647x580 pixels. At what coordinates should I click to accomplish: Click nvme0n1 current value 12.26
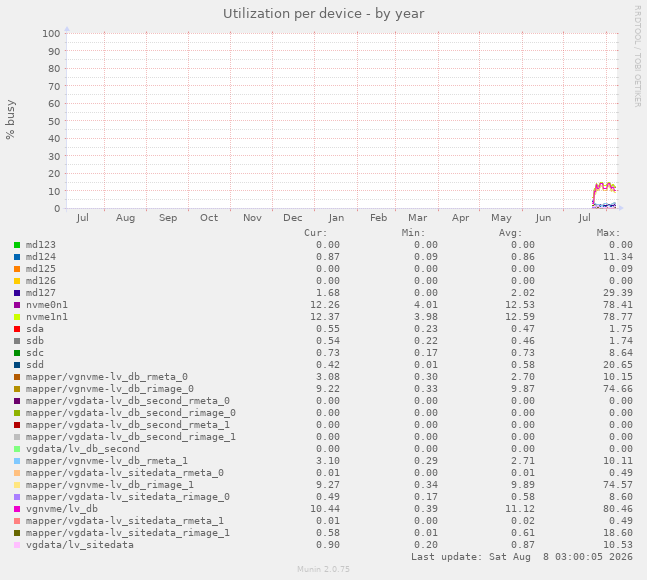click(x=325, y=305)
